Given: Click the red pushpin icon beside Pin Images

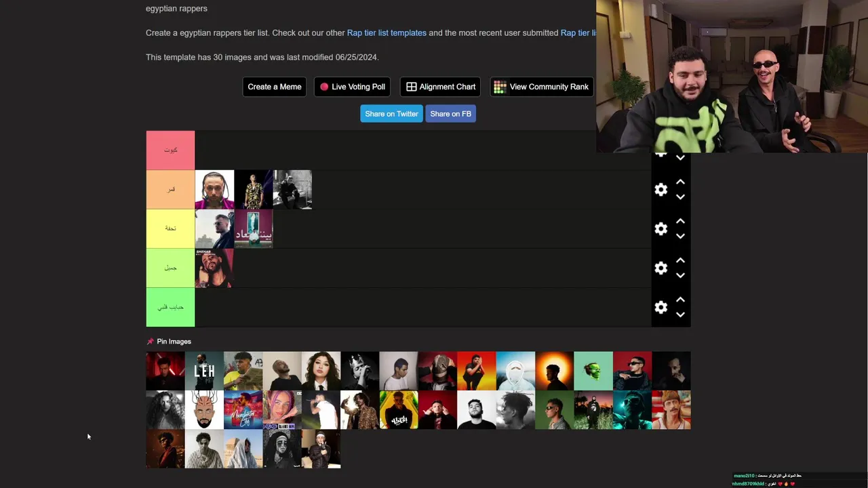Looking at the screenshot, I should [x=150, y=342].
